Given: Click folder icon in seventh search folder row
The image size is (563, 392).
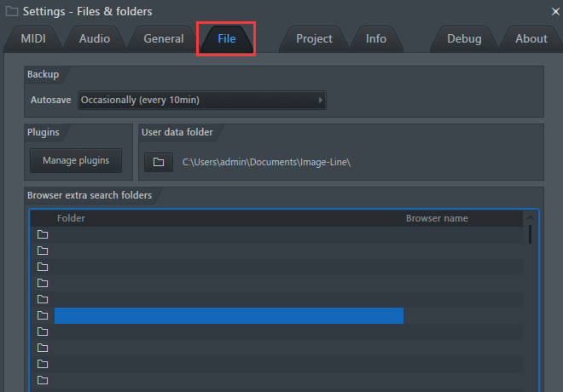Looking at the screenshot, I should (x=43, y=331).
